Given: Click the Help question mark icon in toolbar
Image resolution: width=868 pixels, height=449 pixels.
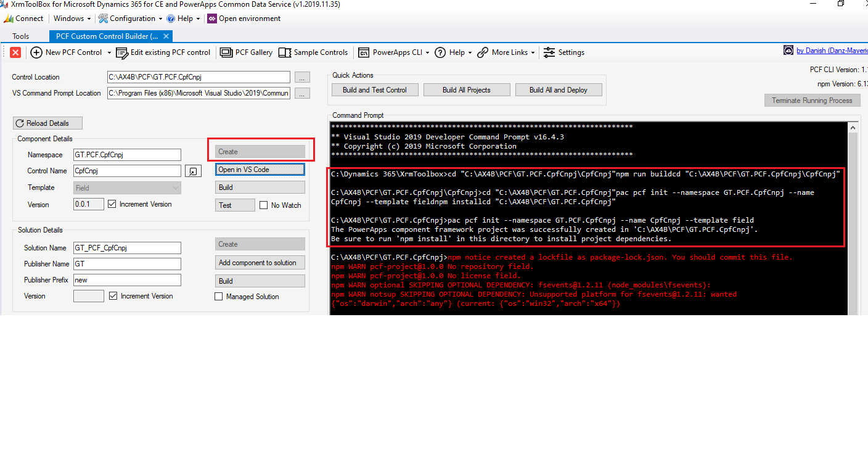Looking at the screenshot, I should (x=440, y=52).
